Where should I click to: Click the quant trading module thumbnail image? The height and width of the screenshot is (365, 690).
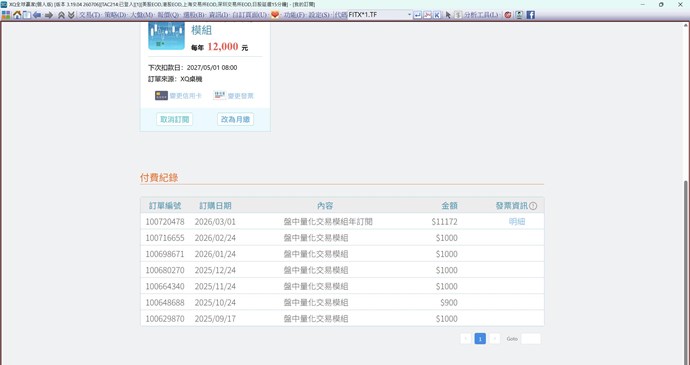166,36
